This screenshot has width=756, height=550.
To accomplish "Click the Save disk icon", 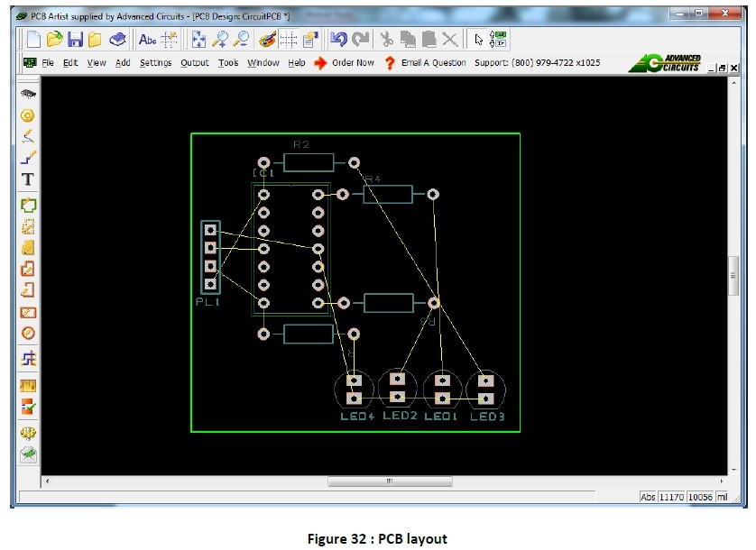I will [x=76, y=39].
